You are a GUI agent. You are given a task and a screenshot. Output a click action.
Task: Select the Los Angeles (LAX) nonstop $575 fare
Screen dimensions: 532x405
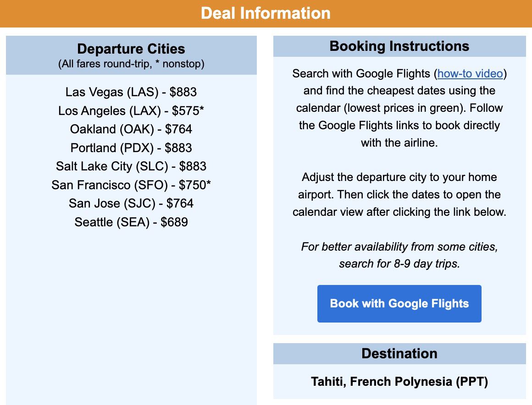[131, 111]
